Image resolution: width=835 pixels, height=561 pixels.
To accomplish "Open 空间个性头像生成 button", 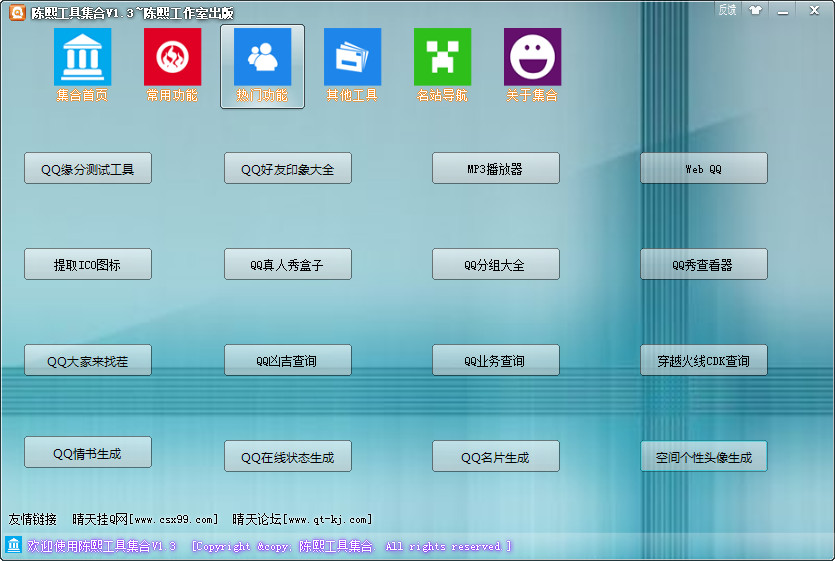I will pyautogui.click(x=703, y=457).
